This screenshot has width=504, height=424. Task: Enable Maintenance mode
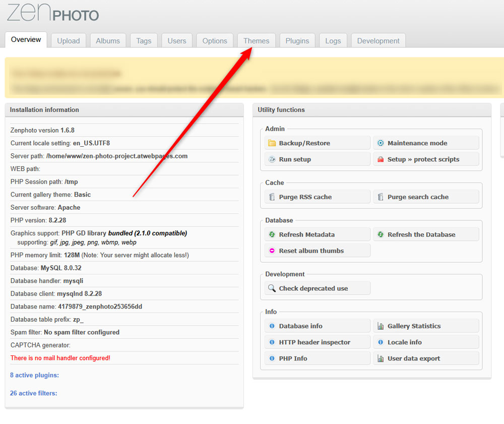pos(426,143)
